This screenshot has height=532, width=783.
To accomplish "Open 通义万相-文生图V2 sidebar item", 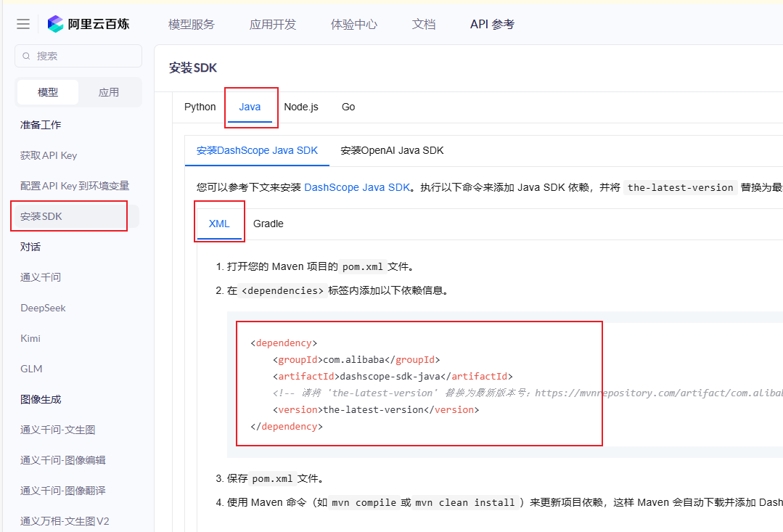I will (65, 521).
